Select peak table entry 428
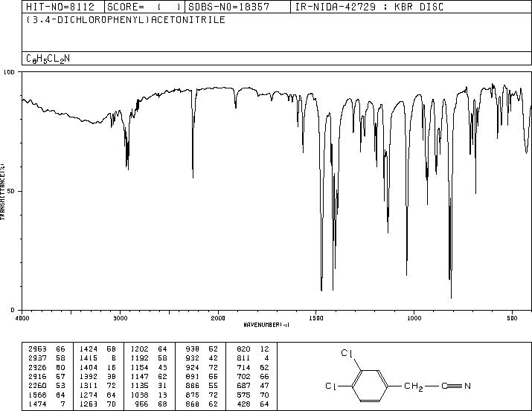The width and height of the screenshot is (532, 411). click(253, 404)
